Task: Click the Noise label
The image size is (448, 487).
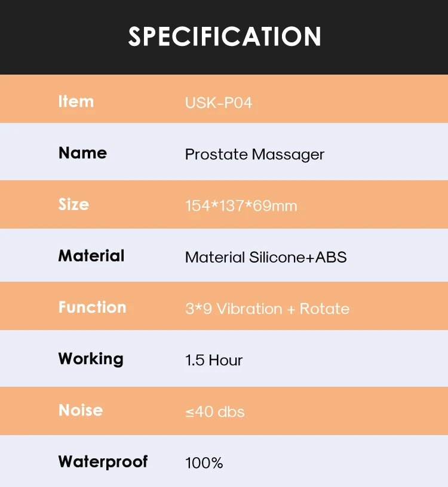Action: tap(81, 410)
